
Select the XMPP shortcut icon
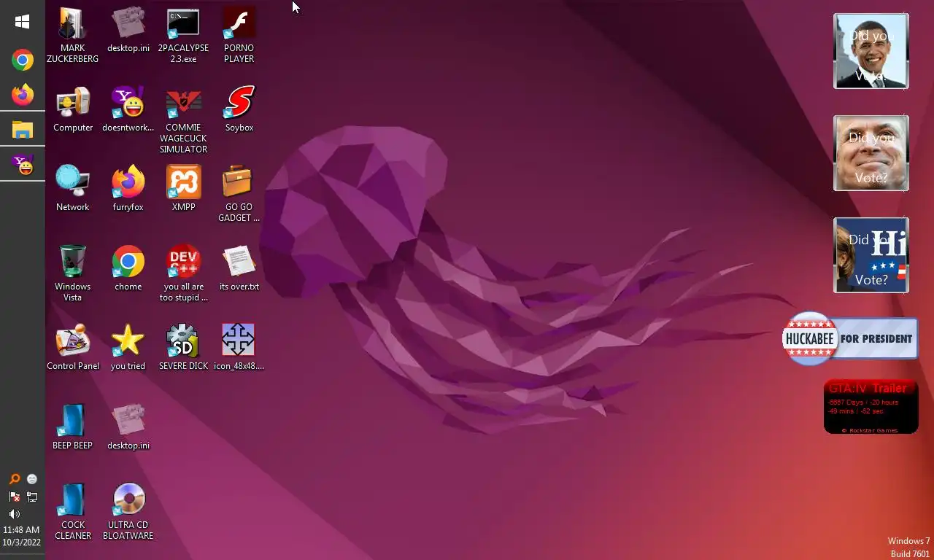(x=183, y=189)
